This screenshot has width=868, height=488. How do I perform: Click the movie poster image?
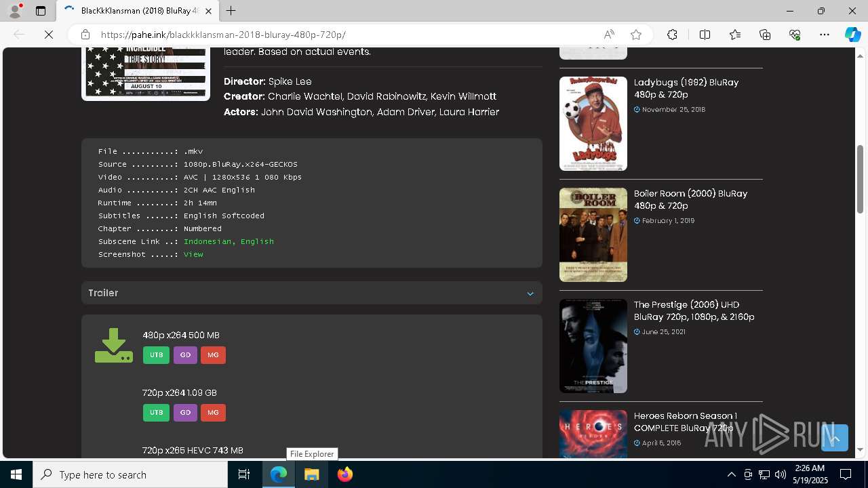(146, 74)
